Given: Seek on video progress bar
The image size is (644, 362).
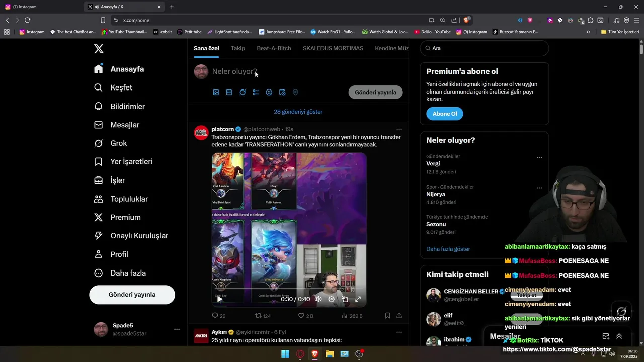Looking at the screenshot, I should coord(289,288).
